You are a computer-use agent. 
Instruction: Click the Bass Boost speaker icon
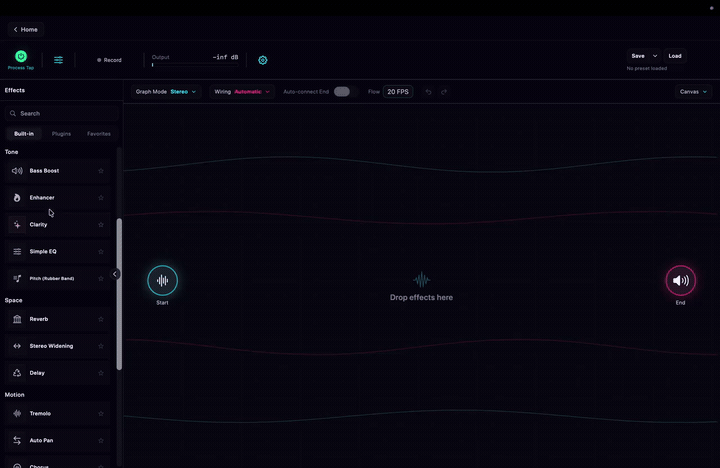click(x=17, y=171)
